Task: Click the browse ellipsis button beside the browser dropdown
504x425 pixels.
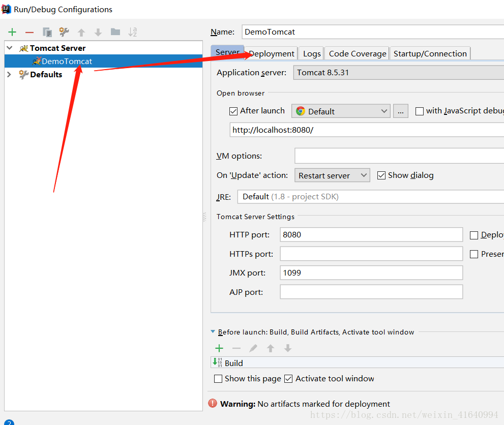Action: 400,111
